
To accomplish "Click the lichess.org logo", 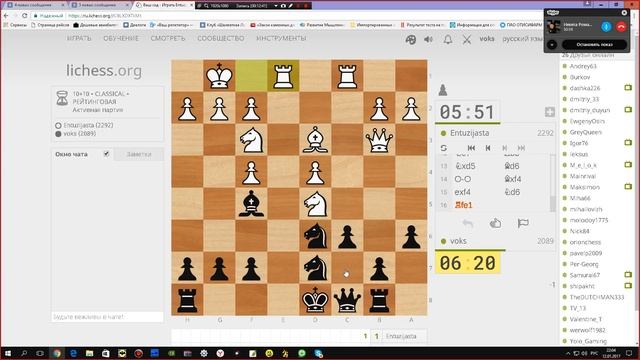I will click(104, 71).
